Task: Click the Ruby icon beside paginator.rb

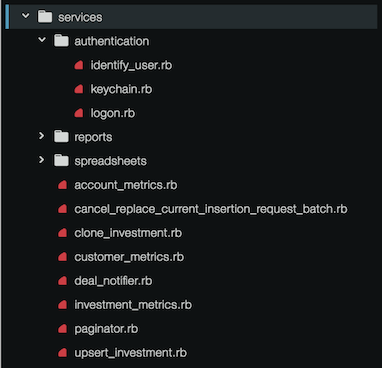Action: pos(63,329)
